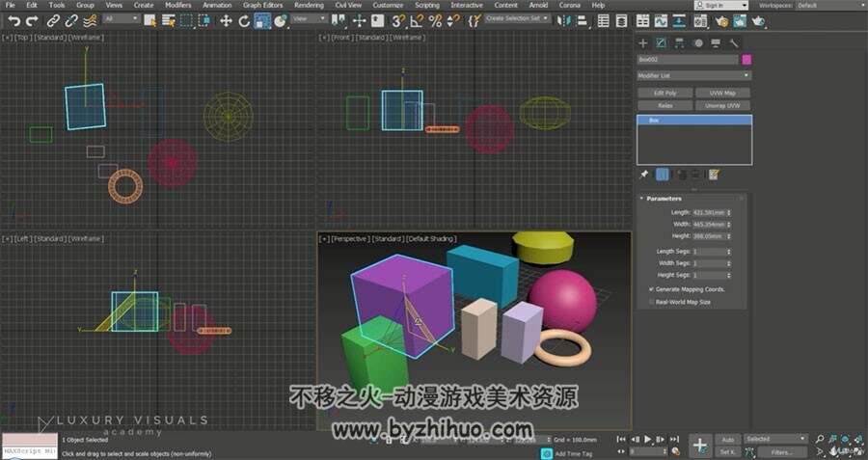Click the key Filters... button
Screen dimensions: 868x460
tap(782, 452)
